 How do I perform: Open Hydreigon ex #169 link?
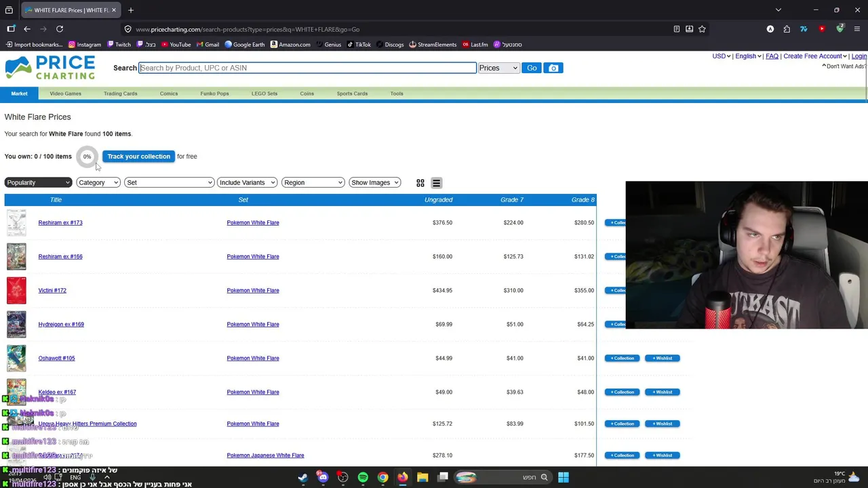pyautogui.click(x=61, y=324)
